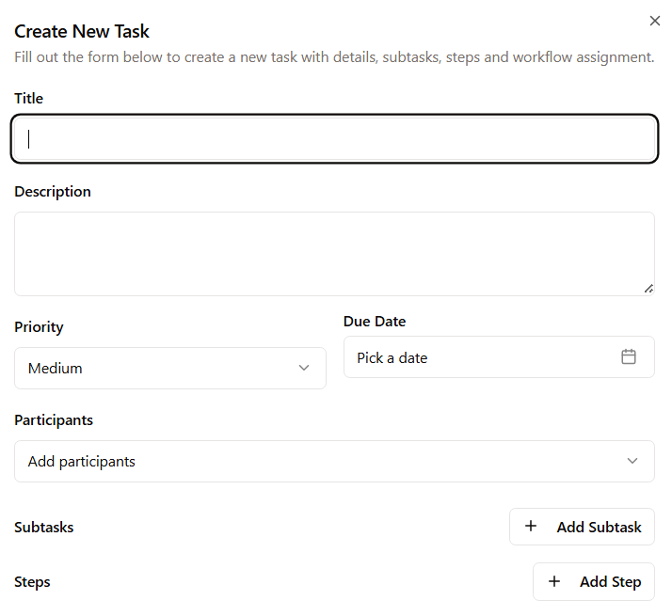The width and height of the screenshot is (672, 616).
Task: Click the Description box resize handle
Action: click(648, 289)
